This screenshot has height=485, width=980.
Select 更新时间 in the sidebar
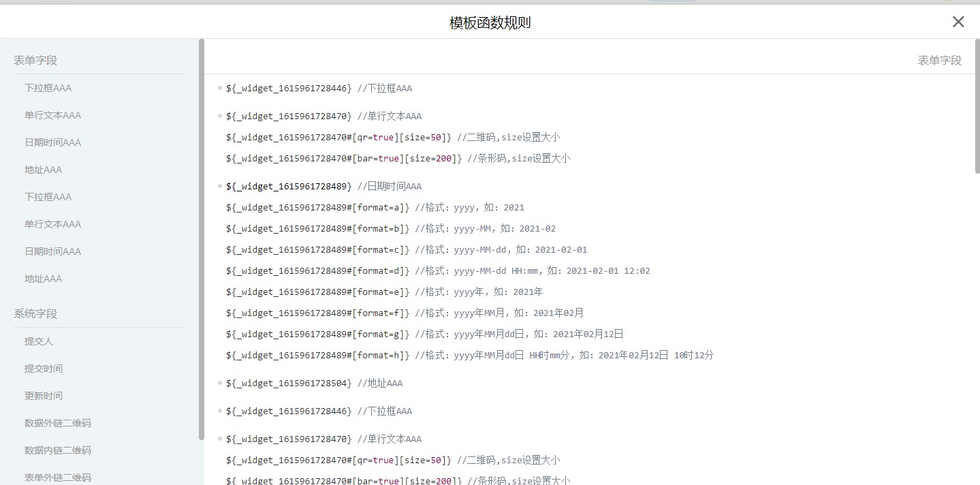(44, 396)
